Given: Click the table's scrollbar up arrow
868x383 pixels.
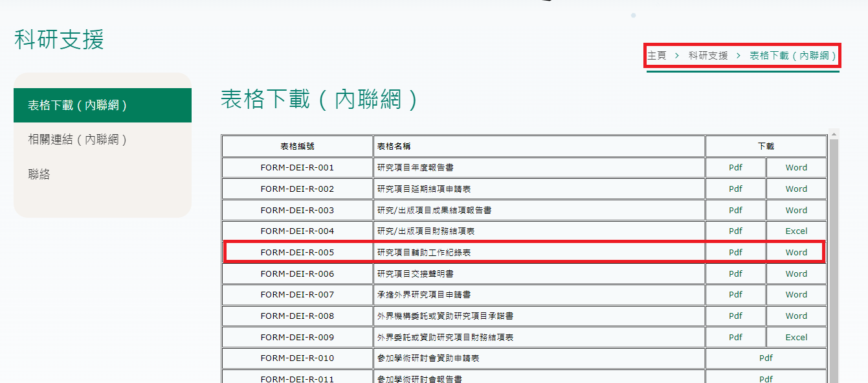Looking at the screenshot, I should point(834,135).
